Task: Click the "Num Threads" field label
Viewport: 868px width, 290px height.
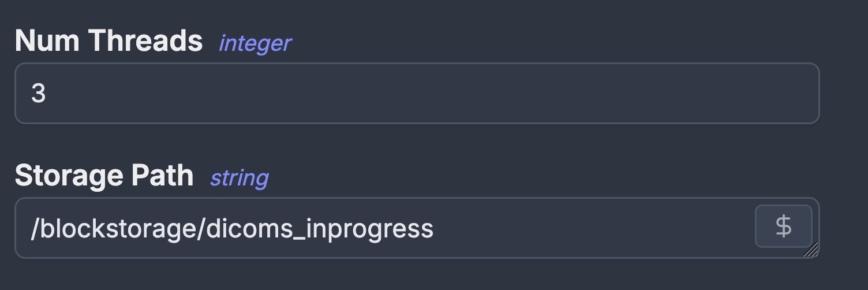Action: coord(108,42)
